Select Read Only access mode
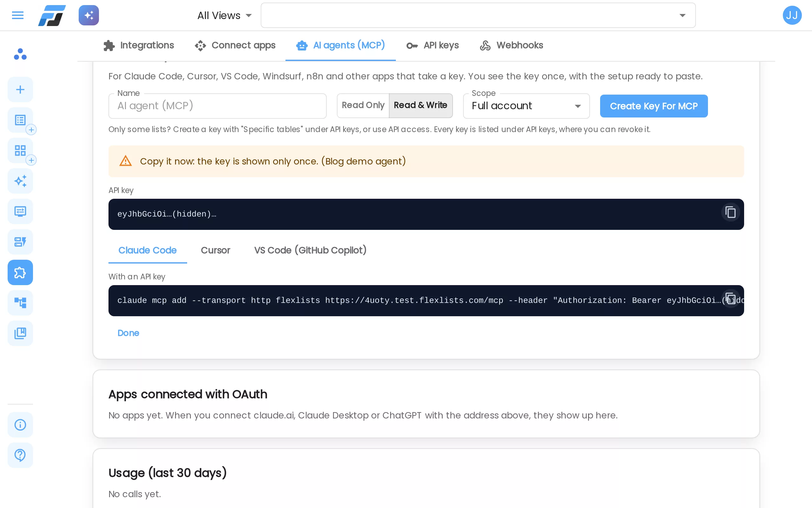 click(x=363, y=105)
